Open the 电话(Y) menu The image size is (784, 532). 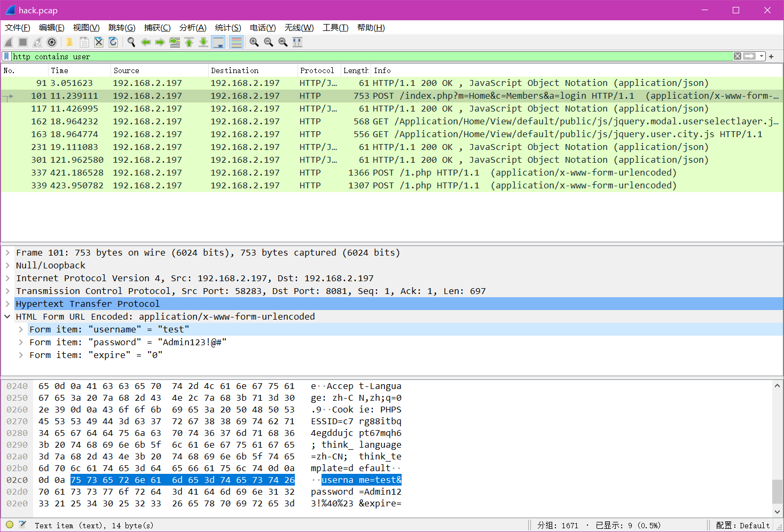coord(263,28)
